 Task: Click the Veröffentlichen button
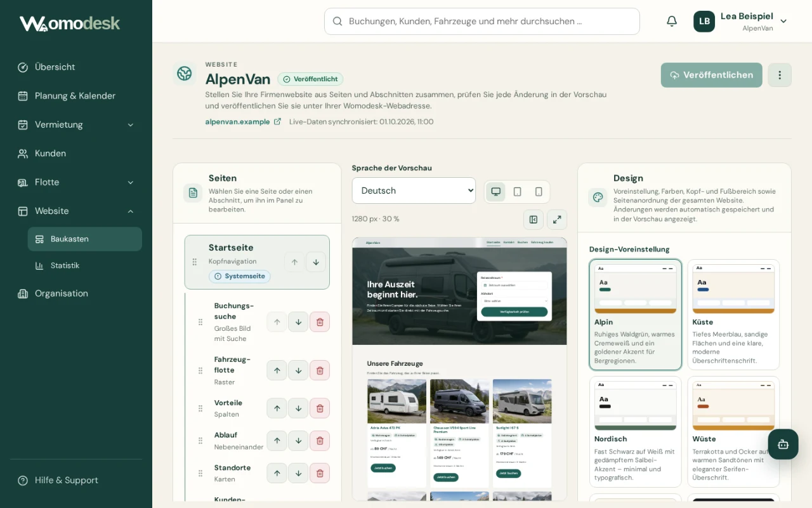(711, 75)
